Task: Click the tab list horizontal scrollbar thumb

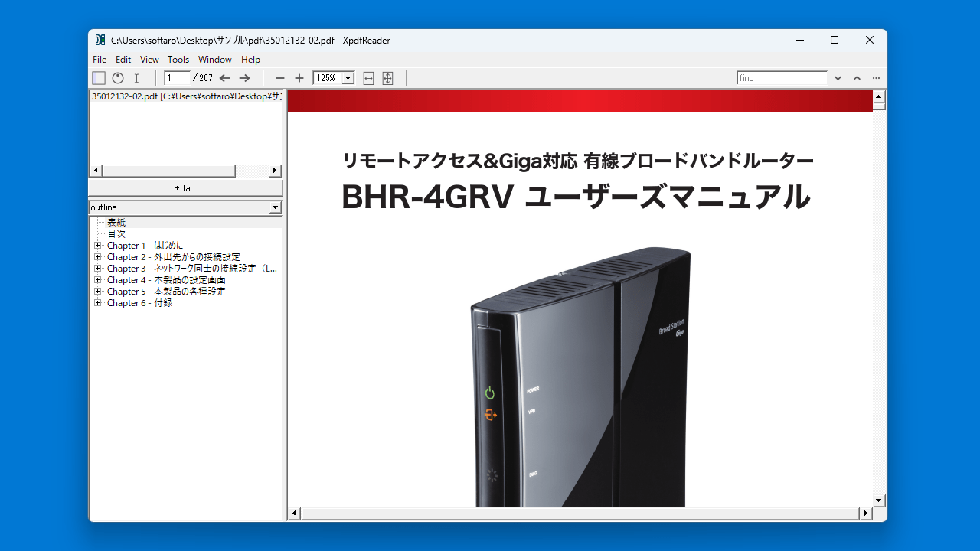Action: point(168,171)
